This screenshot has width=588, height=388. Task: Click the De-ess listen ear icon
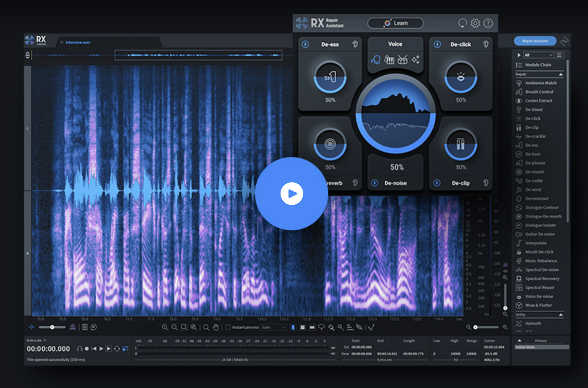click(355, 44)
